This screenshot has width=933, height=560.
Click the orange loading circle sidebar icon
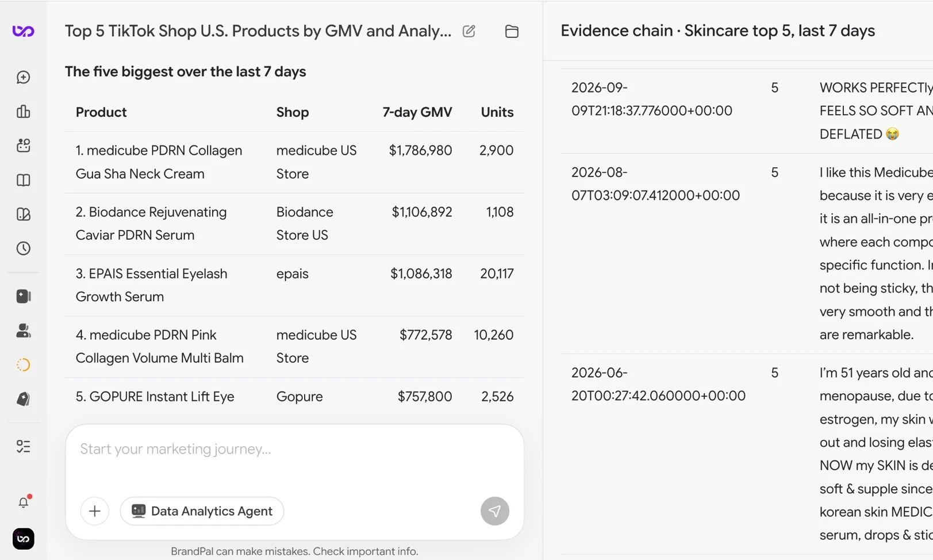(x=24, y=365)
